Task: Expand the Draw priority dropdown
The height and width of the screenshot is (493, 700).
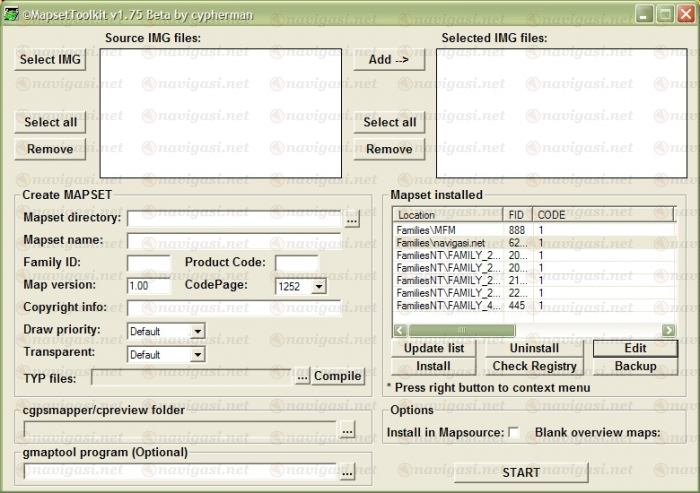Action: (197, 331)
